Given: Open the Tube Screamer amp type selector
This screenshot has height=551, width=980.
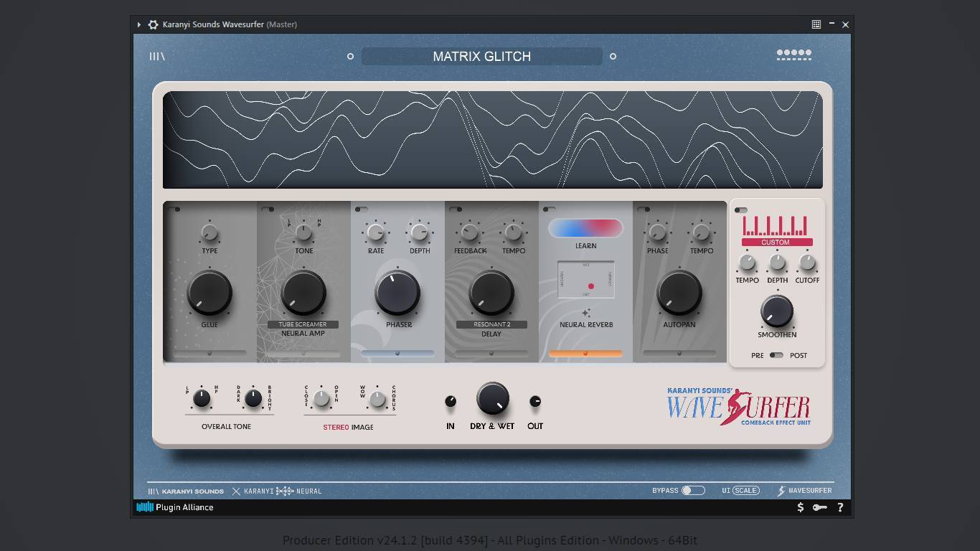Looking at the screenshot, I should pyautogui.click(x=303, y=324).
